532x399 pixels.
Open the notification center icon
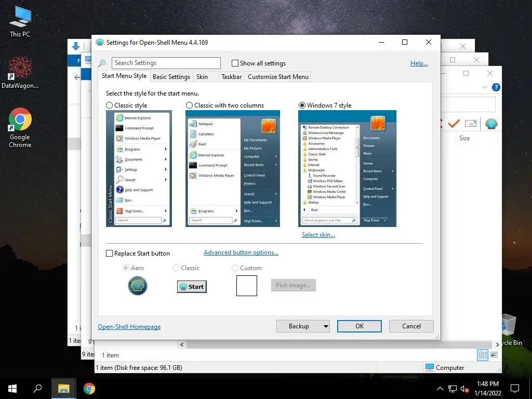[515, 389]
